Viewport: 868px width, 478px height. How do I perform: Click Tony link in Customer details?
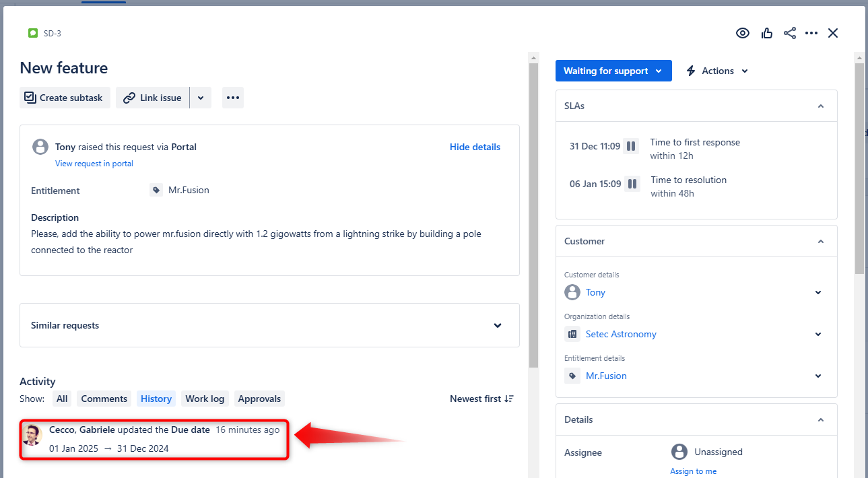coord(595,292)
